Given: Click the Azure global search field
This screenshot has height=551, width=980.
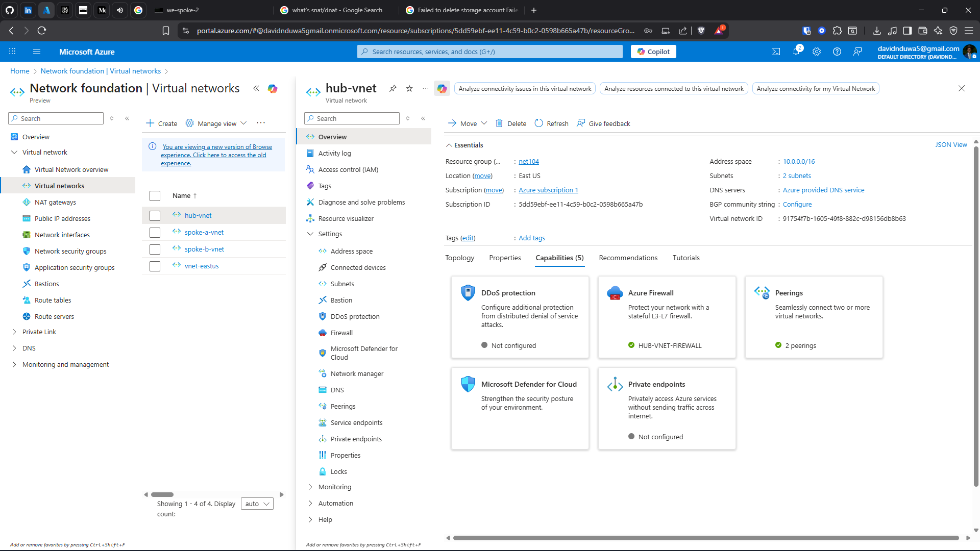Looking at the screenshot, I should pyautogui.click(x=489, y=52).
